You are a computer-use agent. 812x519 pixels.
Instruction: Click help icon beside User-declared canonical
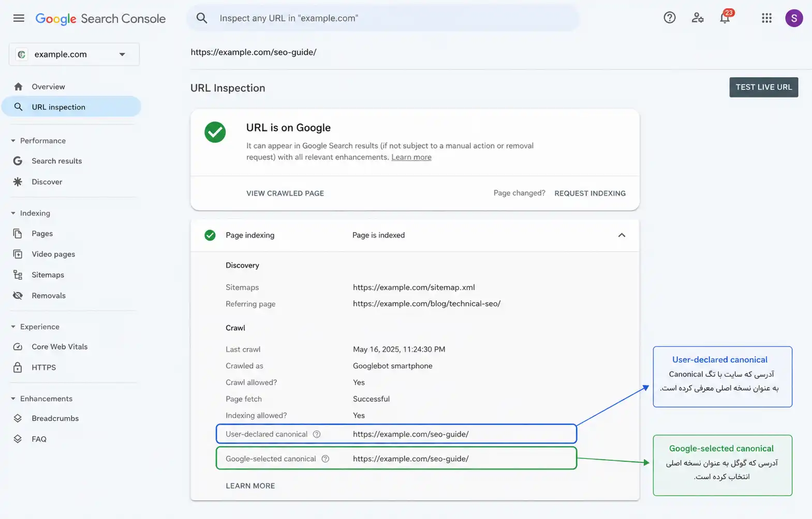pos(317,434)
